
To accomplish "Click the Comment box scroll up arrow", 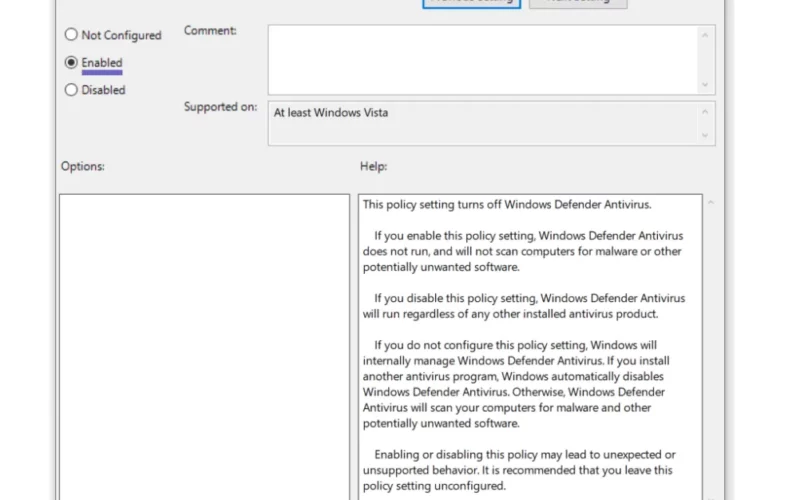I will coord(705,35).
